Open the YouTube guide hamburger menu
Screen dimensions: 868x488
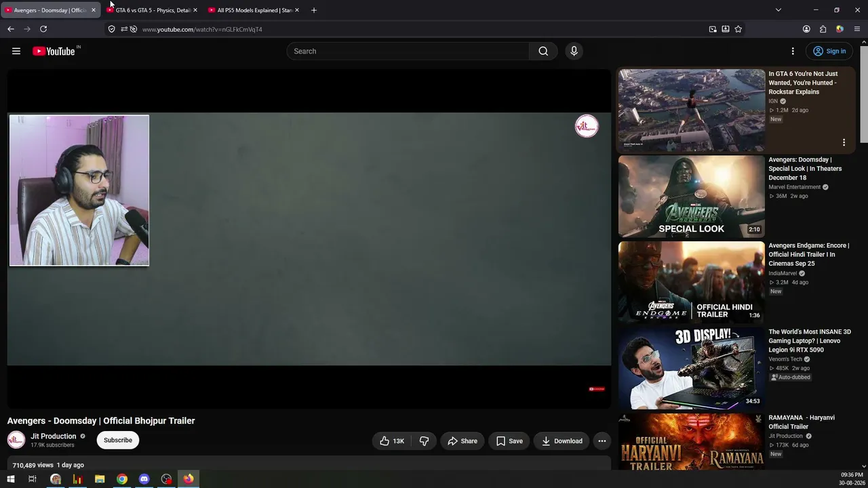pyautogui.click(x=16, y=51)
